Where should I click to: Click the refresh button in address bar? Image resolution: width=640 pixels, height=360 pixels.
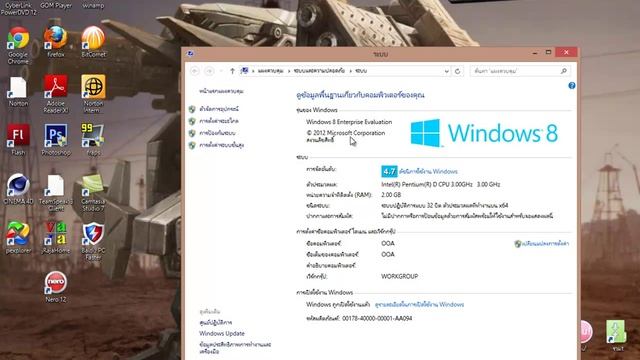pyautogui.click(x=458, y=71)
